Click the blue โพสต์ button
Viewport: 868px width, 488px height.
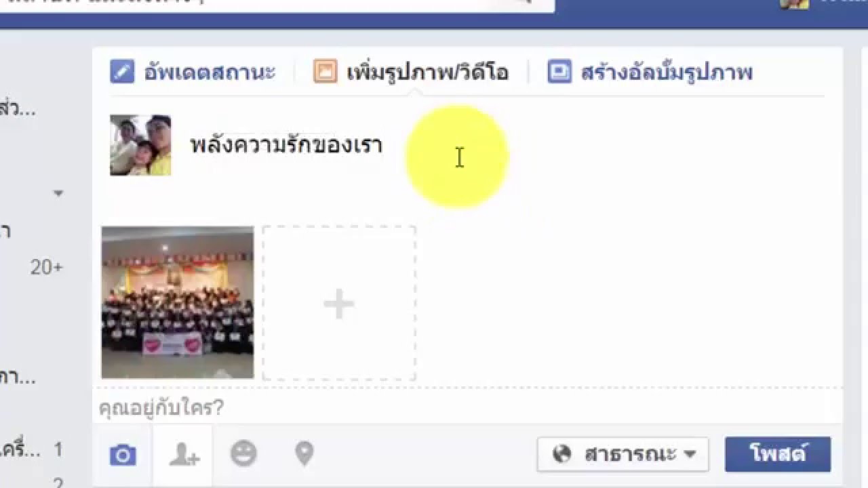tap(778, 454)
